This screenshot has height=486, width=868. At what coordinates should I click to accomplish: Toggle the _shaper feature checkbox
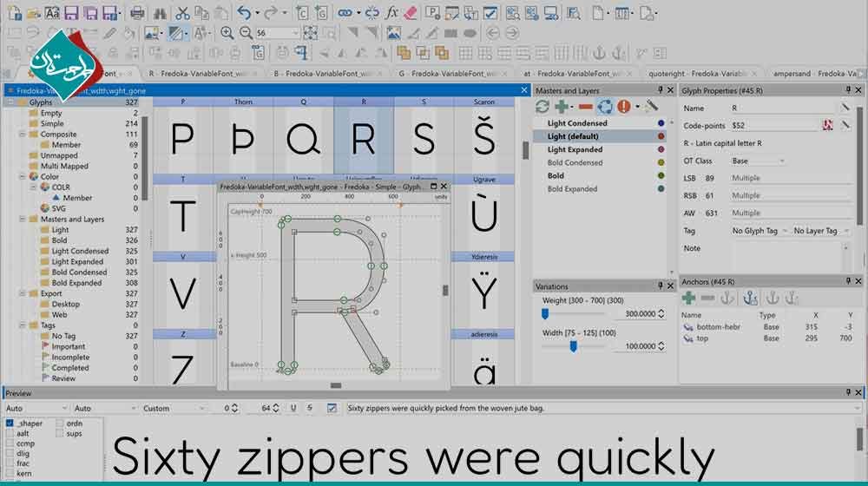point(10,423)
